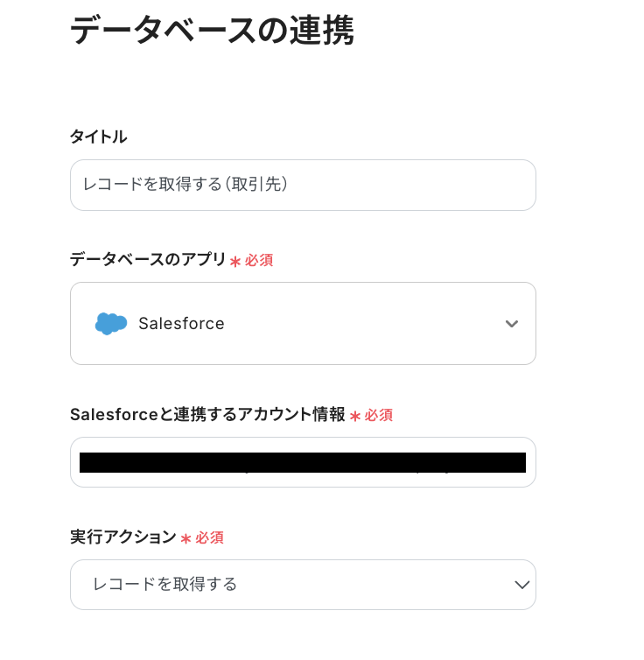Click the red asterisk beside データベースのアプリ
The width and height of the screenshot is (644, 660).
[234, 262]
